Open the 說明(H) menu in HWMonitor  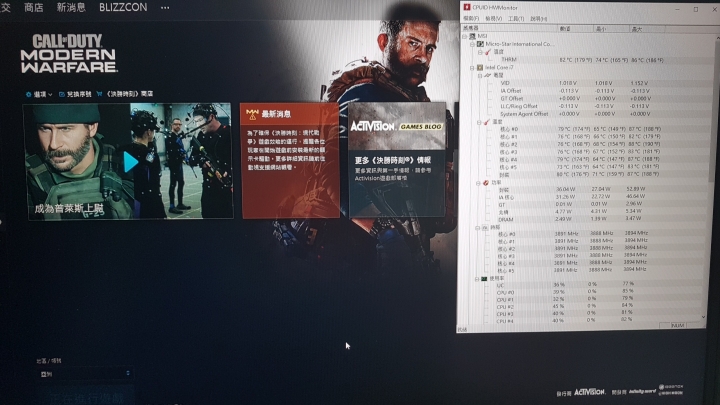[538, 18]
